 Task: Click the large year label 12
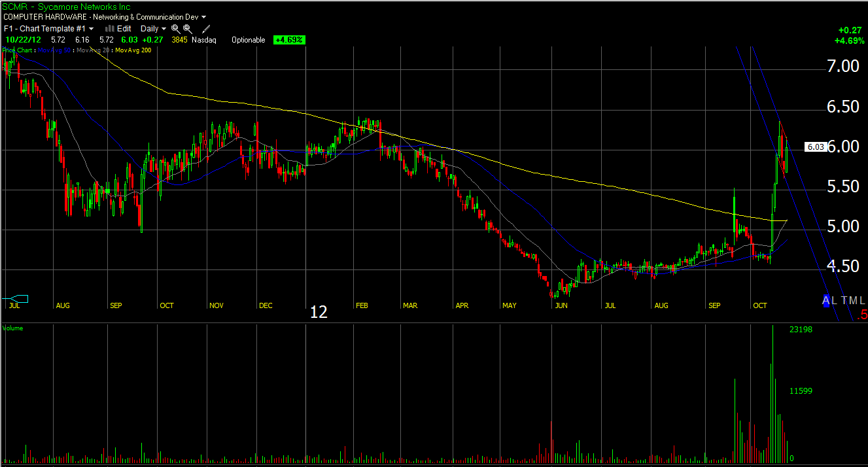point(319,313)
